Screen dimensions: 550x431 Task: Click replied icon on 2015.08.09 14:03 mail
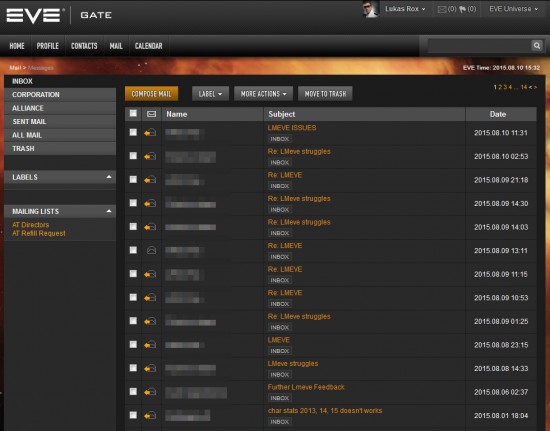[150, 227]
